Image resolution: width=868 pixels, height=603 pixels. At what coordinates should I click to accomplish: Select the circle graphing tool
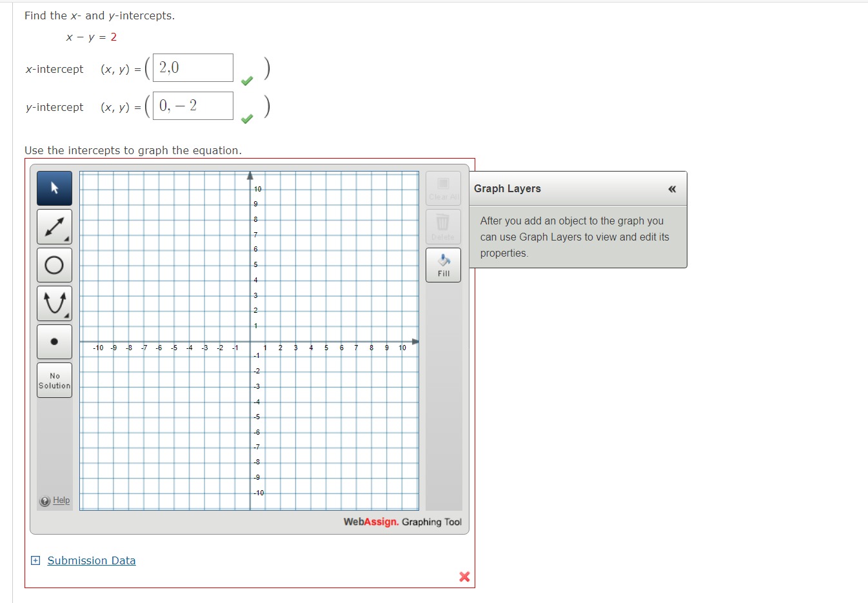[54, 265]
